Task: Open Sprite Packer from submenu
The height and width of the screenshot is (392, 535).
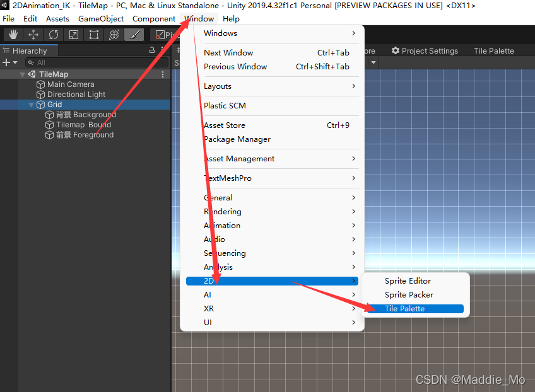Action: click(x=416, y=295)
